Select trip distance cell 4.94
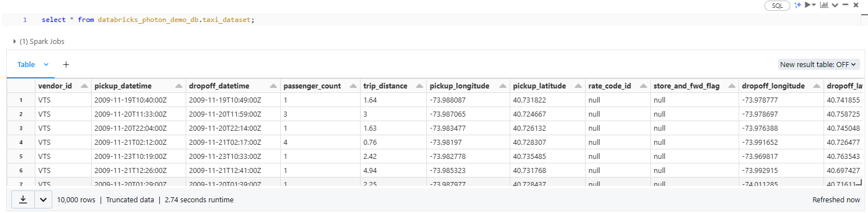This screenshot has width=868, height=213. pyautogui.click(x=393, y=170)
